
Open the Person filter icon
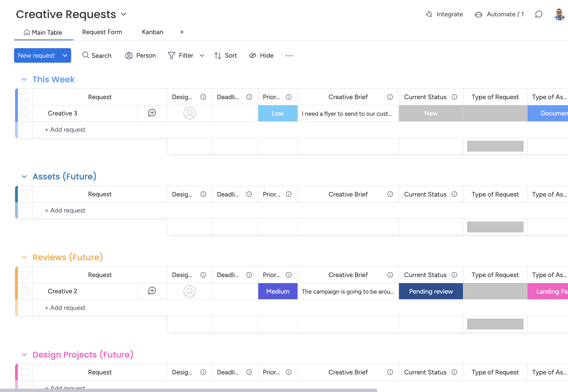129,56
